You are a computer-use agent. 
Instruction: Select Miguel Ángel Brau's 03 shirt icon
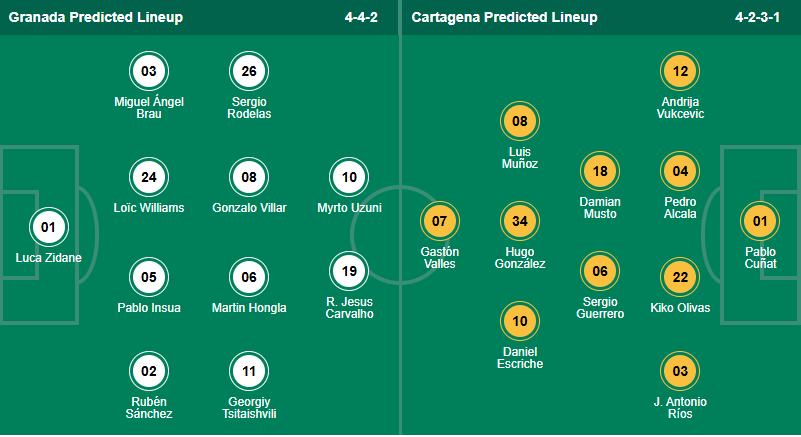coord(149,71)
